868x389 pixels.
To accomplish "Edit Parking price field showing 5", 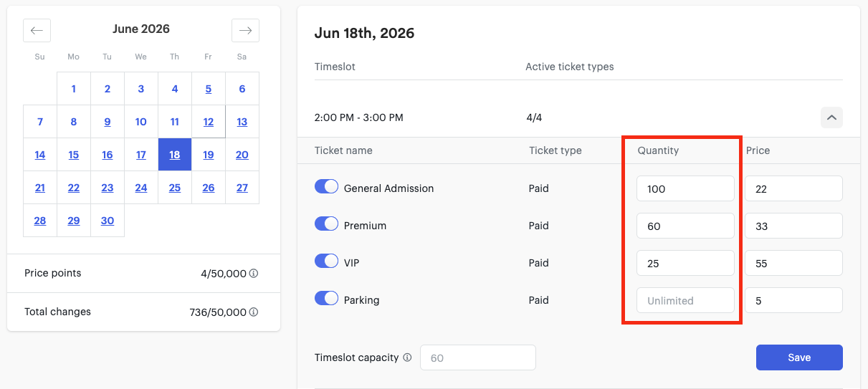I will [x=793, y=300].
